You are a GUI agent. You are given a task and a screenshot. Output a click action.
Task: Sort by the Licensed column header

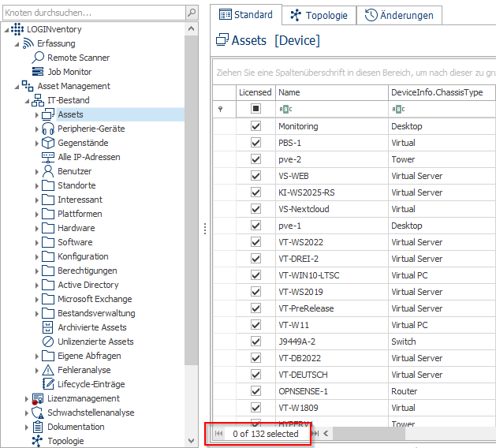(255, 92)
